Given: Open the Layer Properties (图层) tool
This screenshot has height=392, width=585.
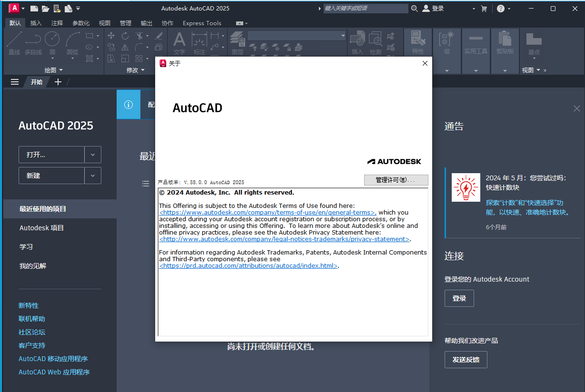Looking at the screenshot, I should pos(237,43).
